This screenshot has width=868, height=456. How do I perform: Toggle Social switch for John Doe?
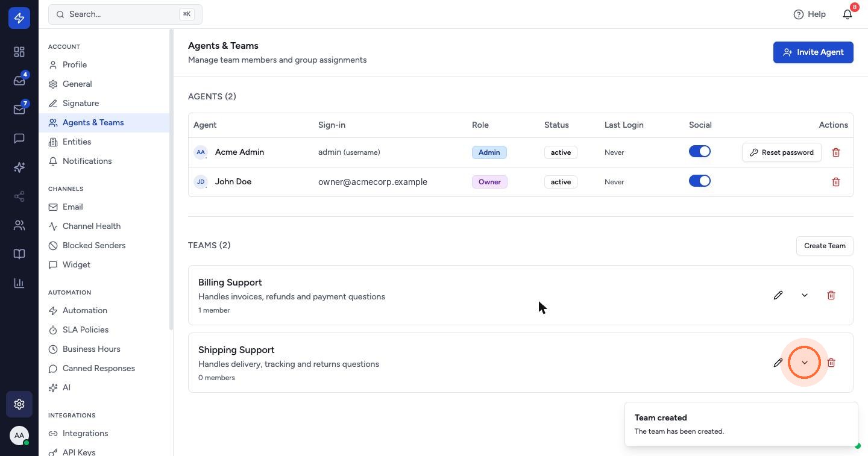pyautogui.click(x=700, y=181)
